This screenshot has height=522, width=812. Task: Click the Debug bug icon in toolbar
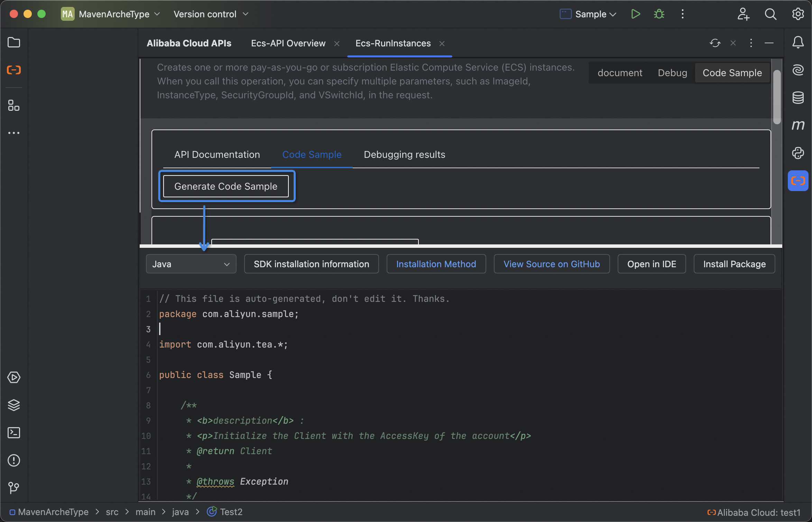(659, 14)
